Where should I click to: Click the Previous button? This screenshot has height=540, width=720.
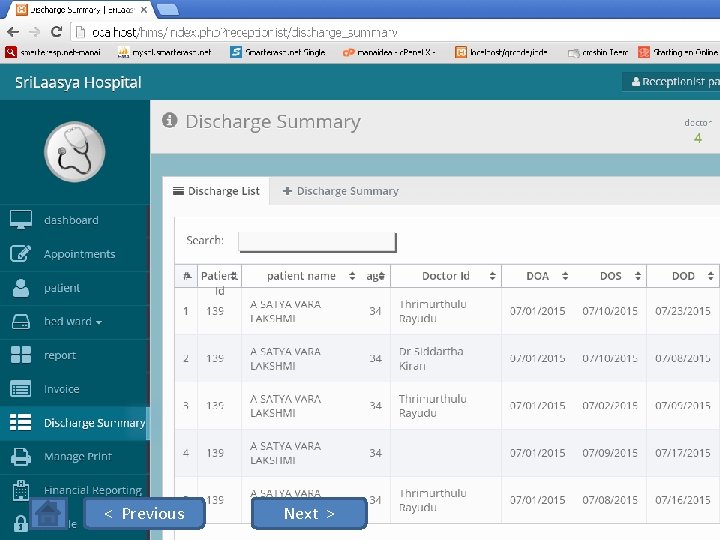[x=145, y=513]
